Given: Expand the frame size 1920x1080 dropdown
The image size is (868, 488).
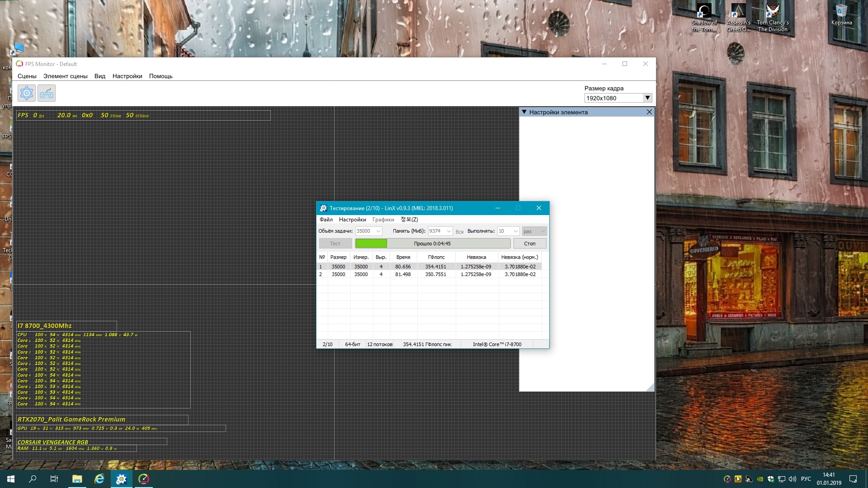Looking at the screenshot, I should (x=647, y=98).
